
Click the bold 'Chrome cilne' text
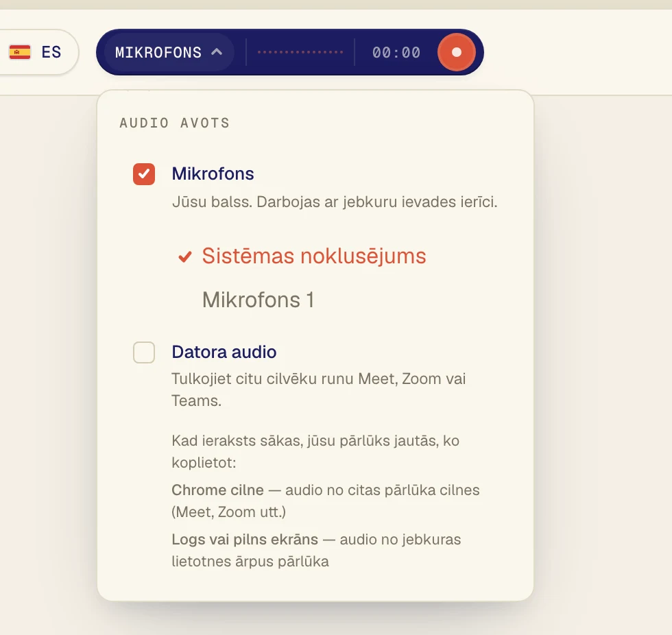218,490
